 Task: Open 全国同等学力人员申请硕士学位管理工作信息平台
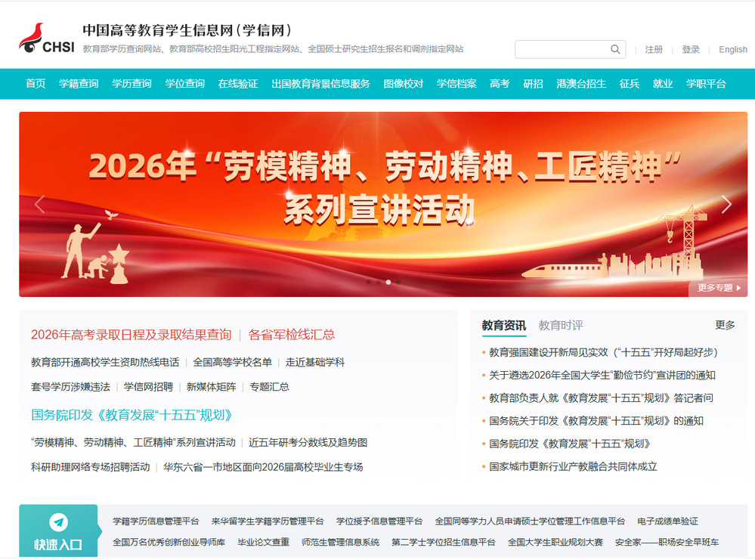pos(530,521)
